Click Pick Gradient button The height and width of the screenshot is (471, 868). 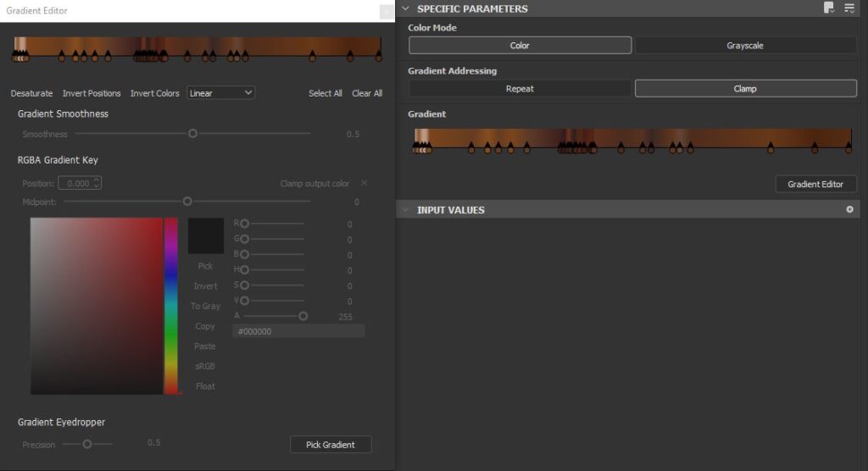point(331,445)
